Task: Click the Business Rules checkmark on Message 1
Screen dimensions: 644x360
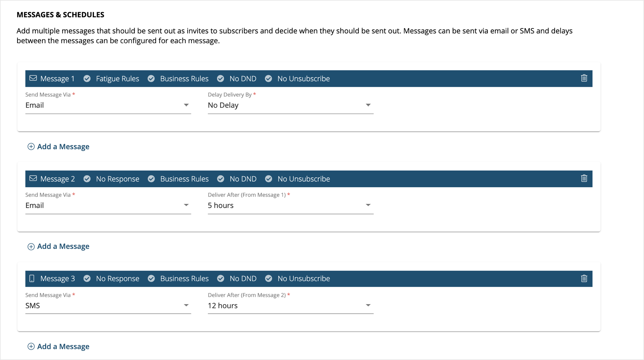Action: (x=151, y=78)
